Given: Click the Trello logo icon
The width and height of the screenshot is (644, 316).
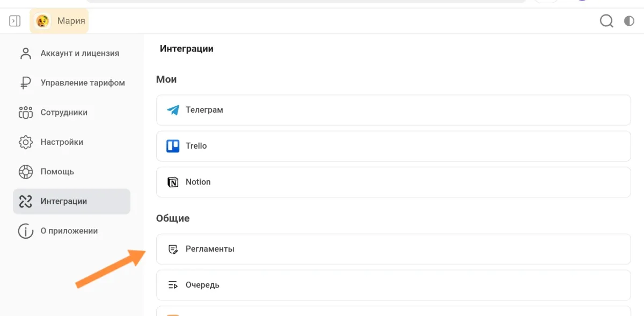Looking at the screenshot, I should click(173, 146).
